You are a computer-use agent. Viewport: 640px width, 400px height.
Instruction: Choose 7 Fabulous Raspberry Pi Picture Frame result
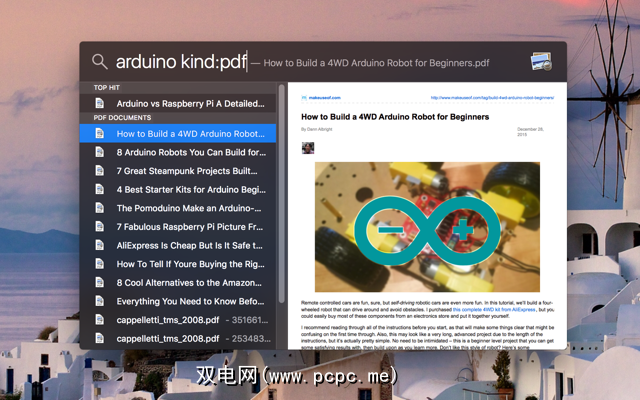pyautogui.click(x=178, y=227)
